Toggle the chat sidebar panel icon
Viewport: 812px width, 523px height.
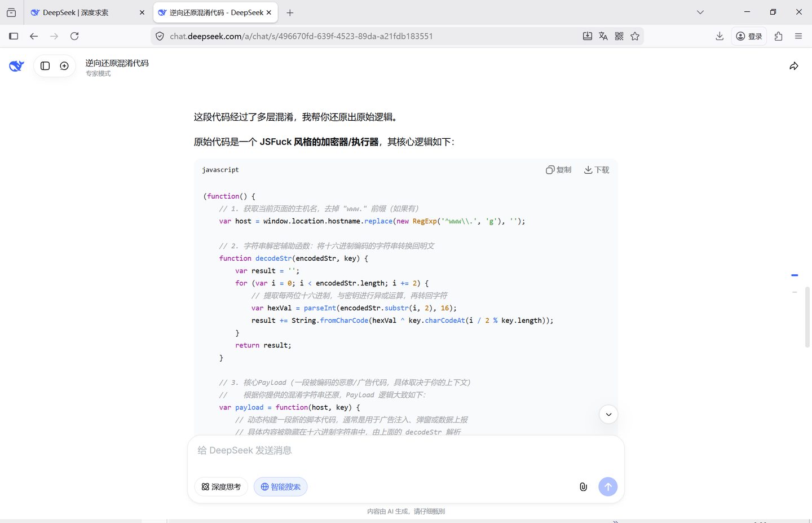[45, 66]
